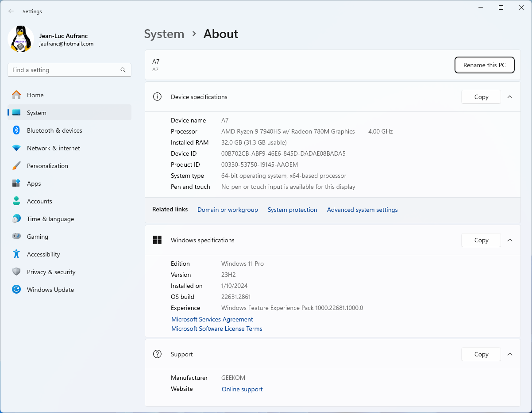Collapse the Windows specifications section
The width and height of the screenshot is (532, 413).
click(x=510, y=240)
